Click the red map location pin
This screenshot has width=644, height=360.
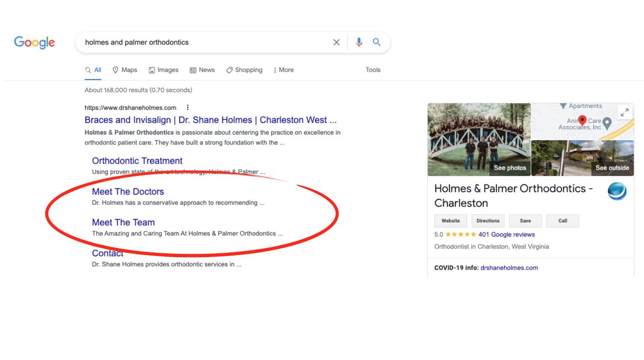point(582,120)
